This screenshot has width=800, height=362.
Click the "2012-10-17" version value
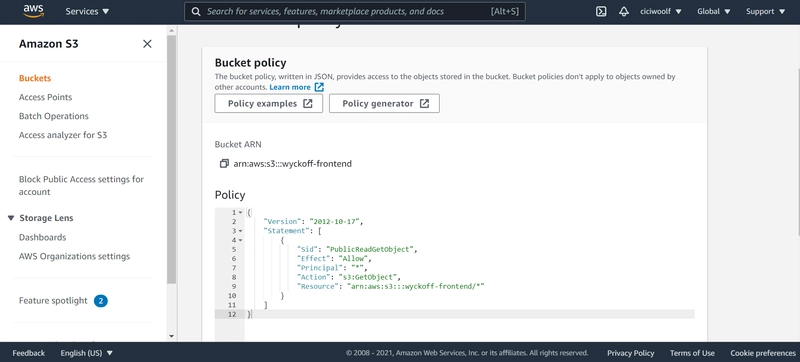tap(336, 222)
